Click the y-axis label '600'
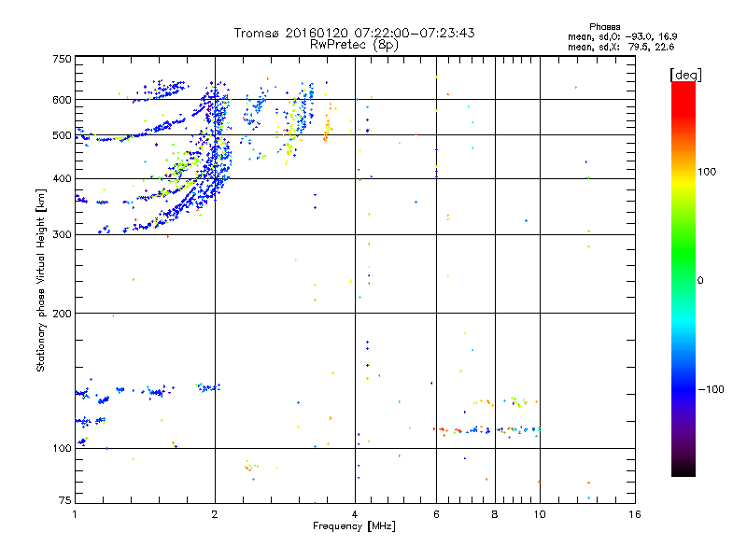The image size is (747, 560). click(x=62, y=100)
